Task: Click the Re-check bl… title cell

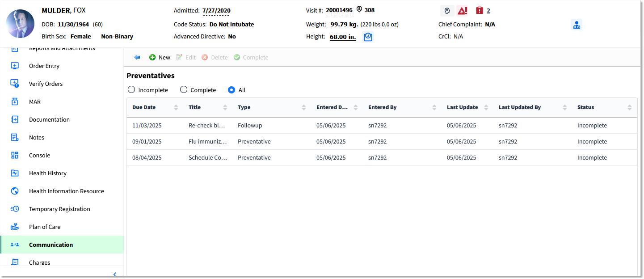Action: pos(206,126)
